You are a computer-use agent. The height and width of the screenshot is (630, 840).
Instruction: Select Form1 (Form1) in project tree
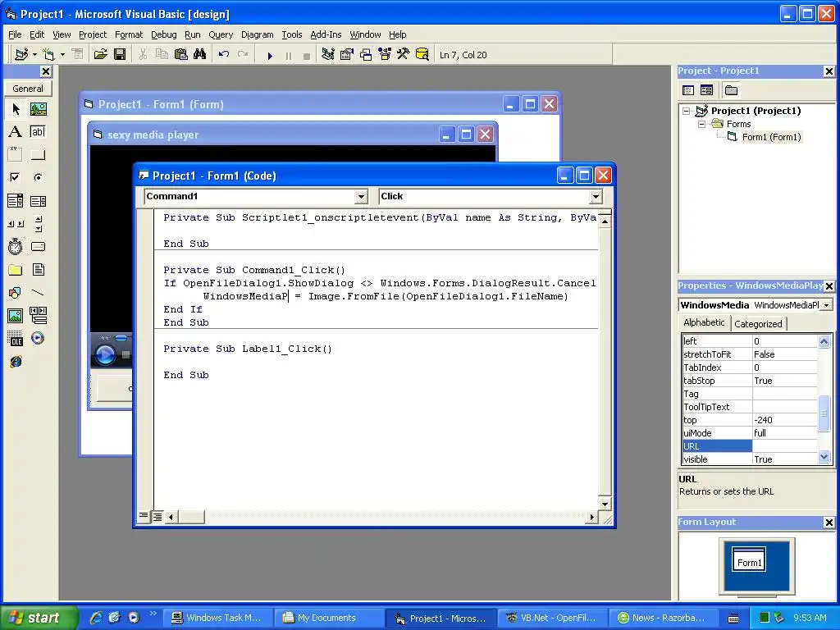(x=771, y=137)
